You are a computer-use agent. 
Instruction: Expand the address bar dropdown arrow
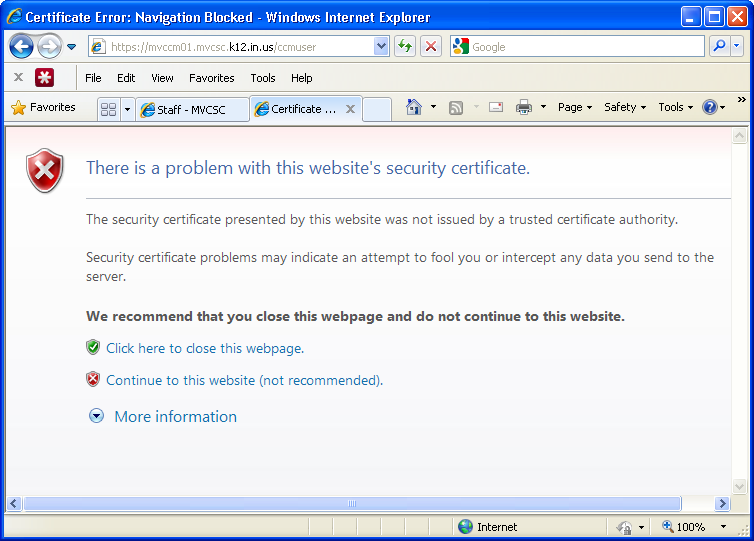(381, 47)
